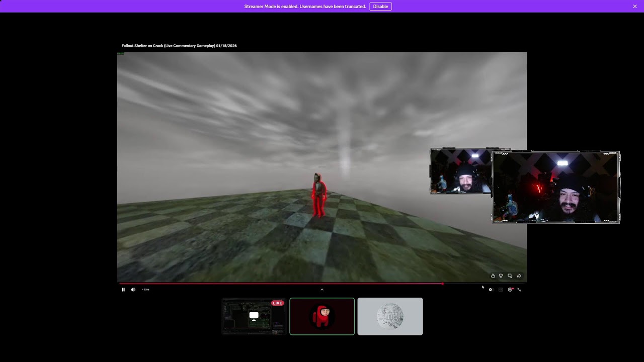This screenshot has height=362, width=644.
Task: Click the thumbs-up like icon
Action: [493, 276]
